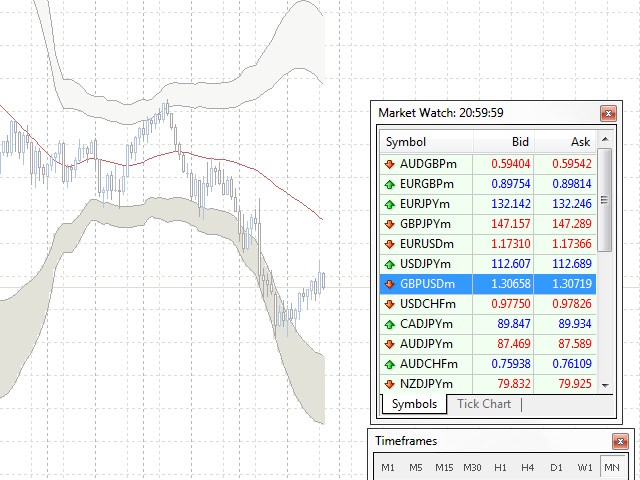Click the up arrow icon beside USDJPYm
Screen dimensions: 640x480
coord(389,264)
